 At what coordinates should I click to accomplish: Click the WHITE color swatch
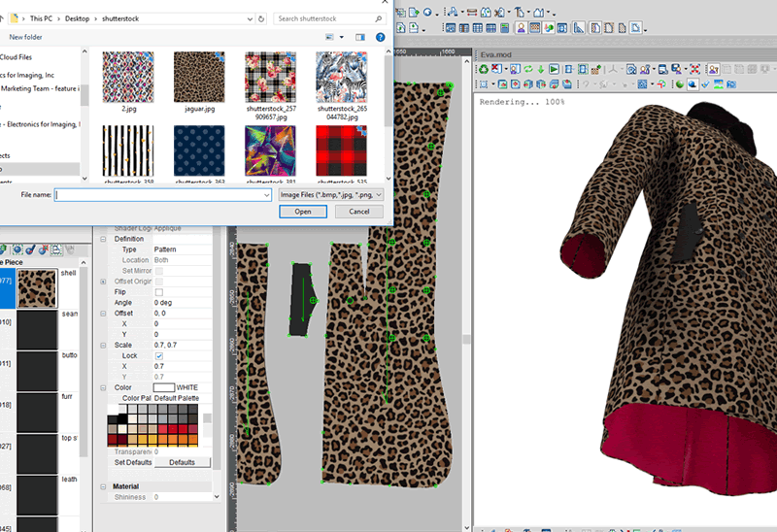163,387
